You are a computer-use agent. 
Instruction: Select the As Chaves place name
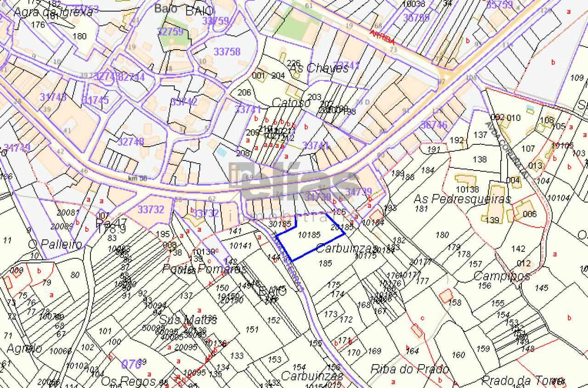click(x=318, y=68)
